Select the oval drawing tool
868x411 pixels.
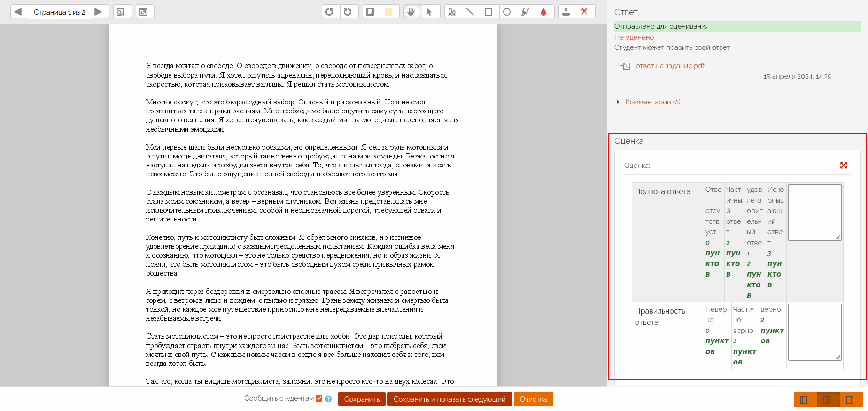pyautogui.click(x=508, y=12)
